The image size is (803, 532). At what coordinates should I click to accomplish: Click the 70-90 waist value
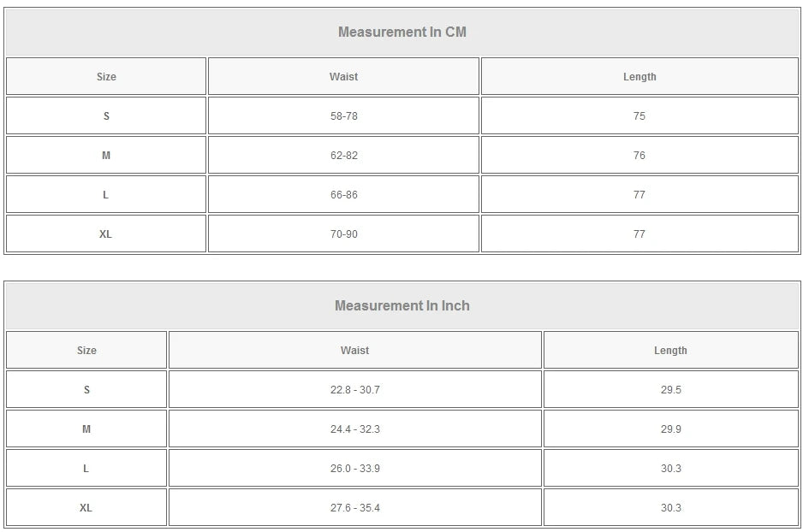pos(343,234)
